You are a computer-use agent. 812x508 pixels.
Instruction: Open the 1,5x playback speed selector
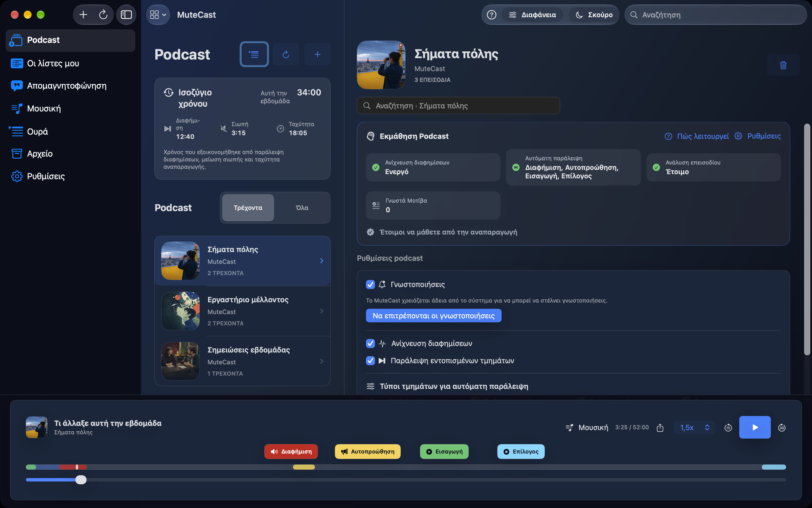pyautogui.click(x=694, y=427)
